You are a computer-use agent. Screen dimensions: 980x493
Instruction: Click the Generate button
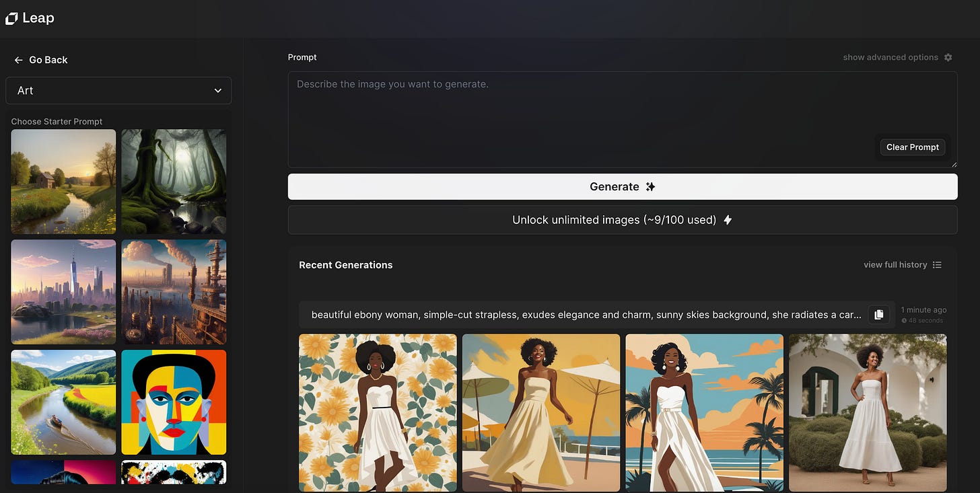click(623, 187)
